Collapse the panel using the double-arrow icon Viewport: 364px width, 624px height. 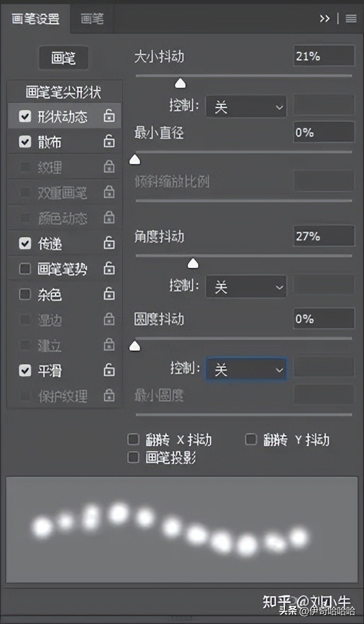tap(325, 18)
